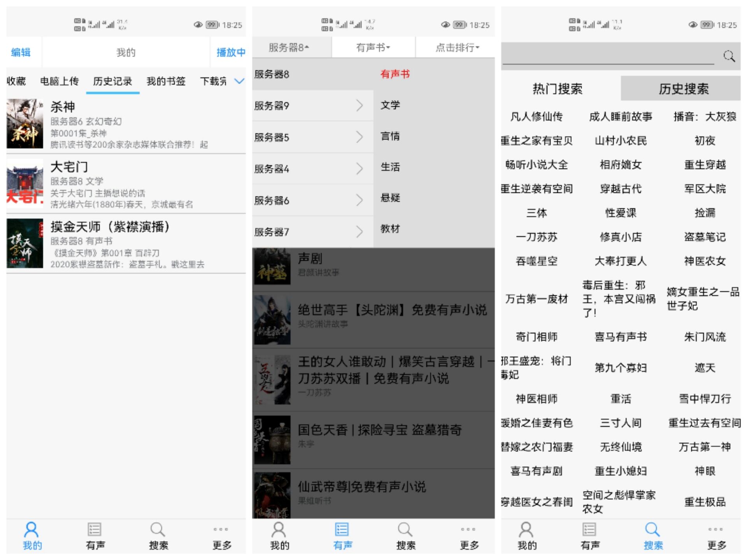Tap the magnifier icon in the search bar
This screenshot has width=747, height=560.
[x=729, y=57]
